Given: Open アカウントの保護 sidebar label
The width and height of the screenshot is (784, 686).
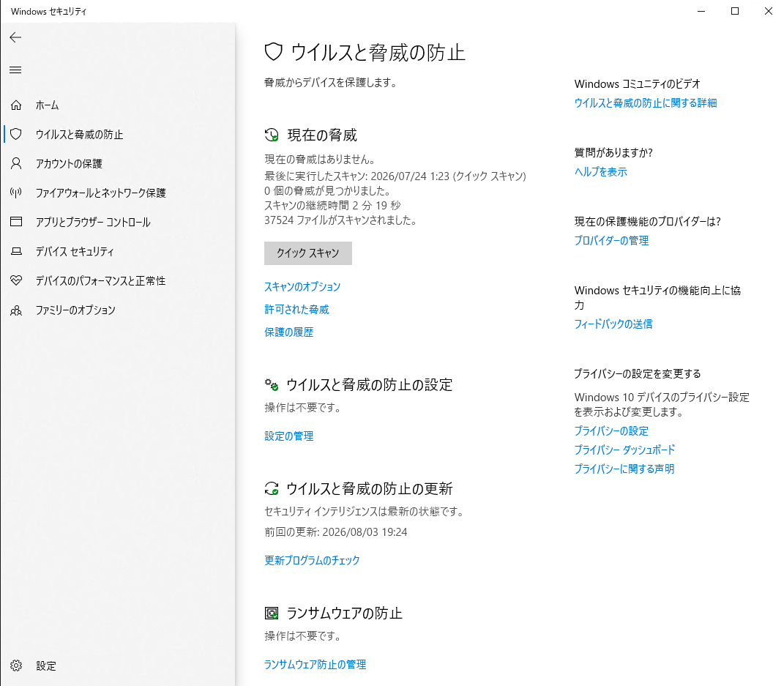Looking at the screenshot, I should coord(69,163).
